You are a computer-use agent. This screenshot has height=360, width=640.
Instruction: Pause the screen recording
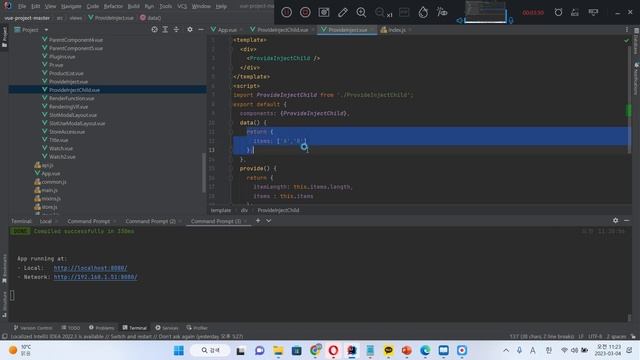point(287,12)
